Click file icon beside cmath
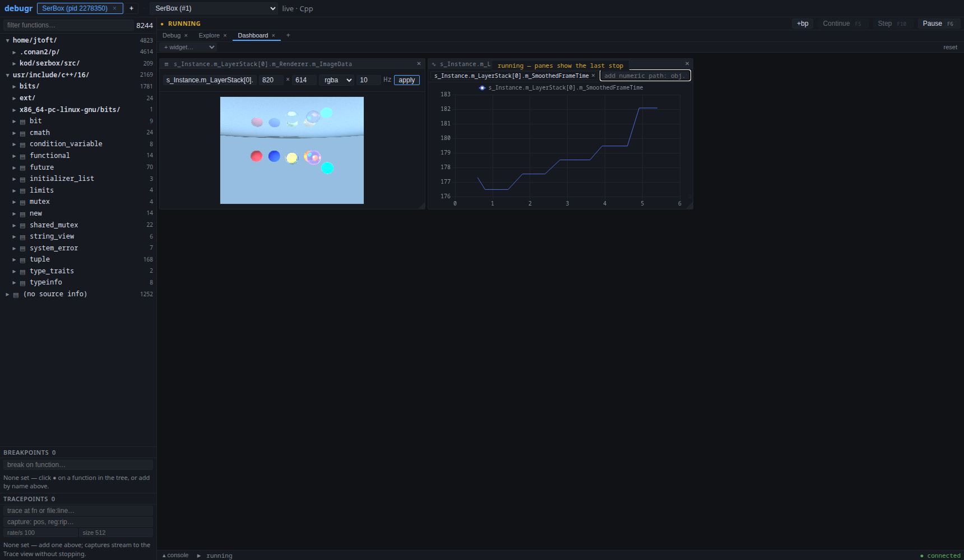Image resolution: width=964 pixels, height=560 pixels. pos(23,133)
